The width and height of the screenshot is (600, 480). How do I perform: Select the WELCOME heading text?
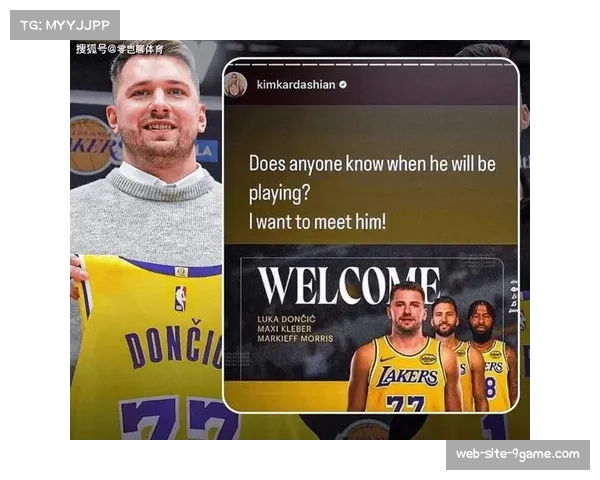coord(347,286)
